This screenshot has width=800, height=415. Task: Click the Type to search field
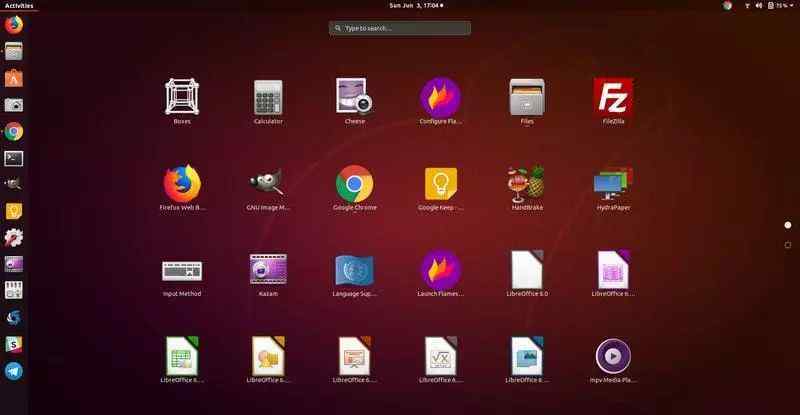(400, 28)
